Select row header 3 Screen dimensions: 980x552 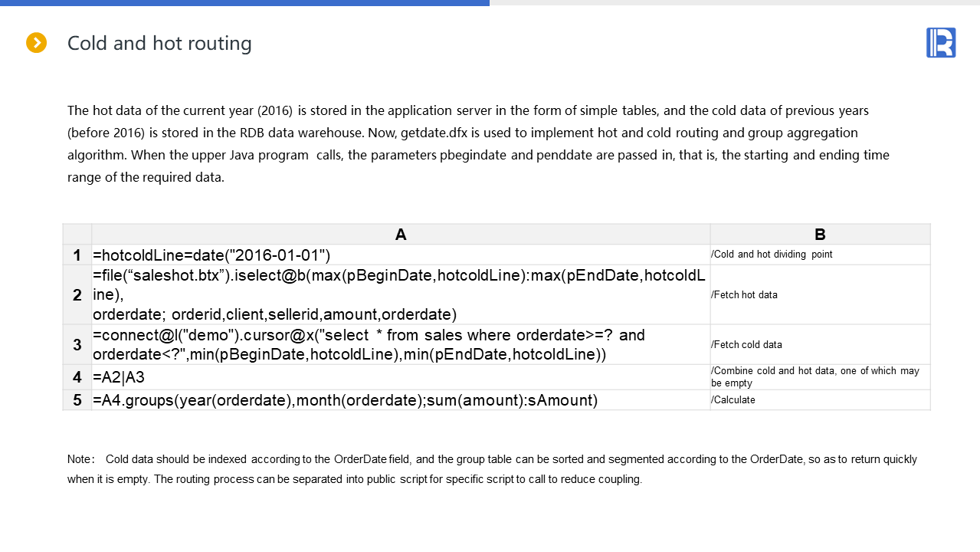(x=77, y=345)
